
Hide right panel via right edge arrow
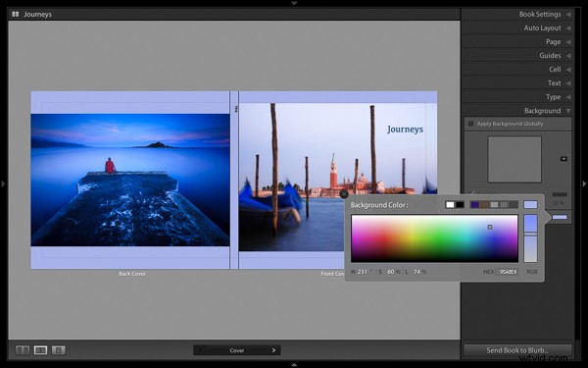tap(584, 184)
